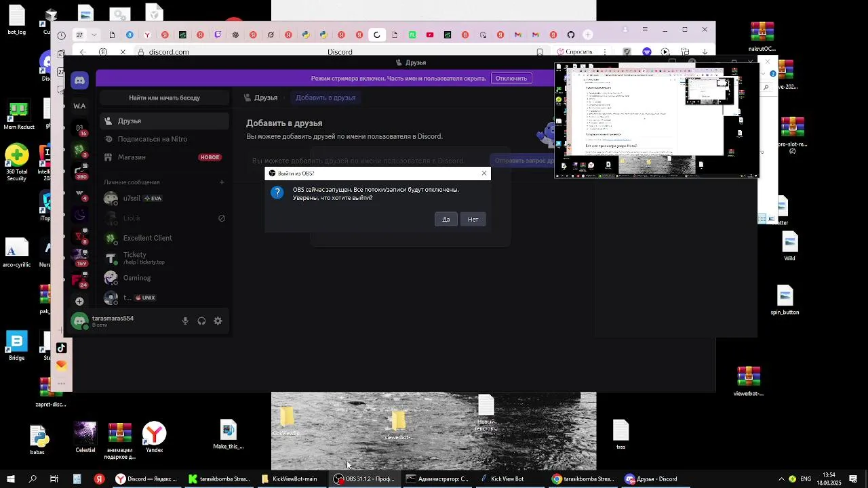This screenshot has height=488, width=868.
Task: Open new browser tab plus button
Action: (x=588, y=35)
